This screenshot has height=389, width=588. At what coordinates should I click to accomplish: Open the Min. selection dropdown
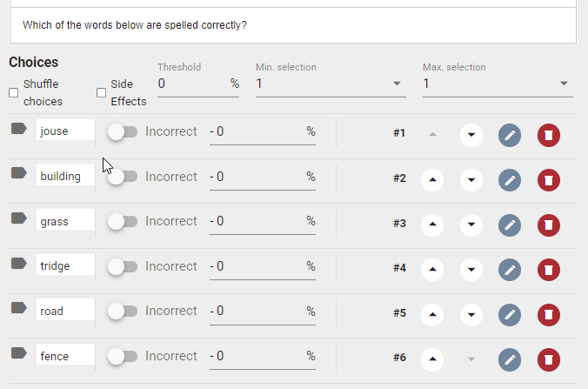pyautogui.click(x=331, y=84)
